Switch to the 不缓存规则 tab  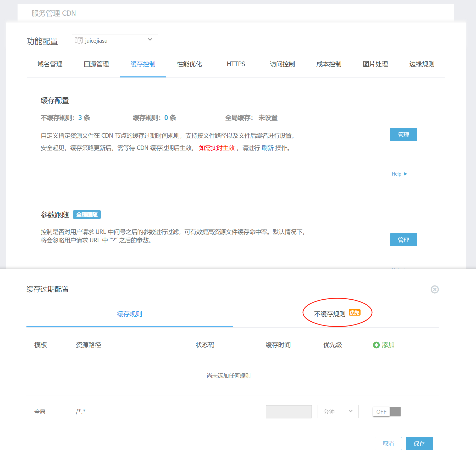(330, 314)
